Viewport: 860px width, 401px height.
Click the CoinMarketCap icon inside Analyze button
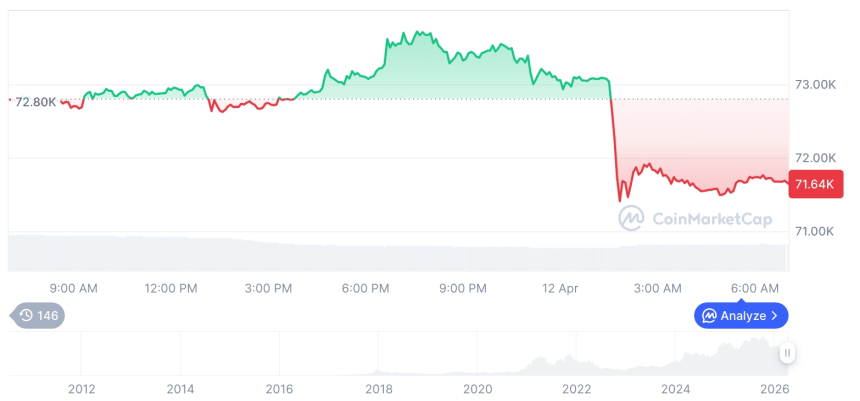pyautogui.click(x=709, y=316)
